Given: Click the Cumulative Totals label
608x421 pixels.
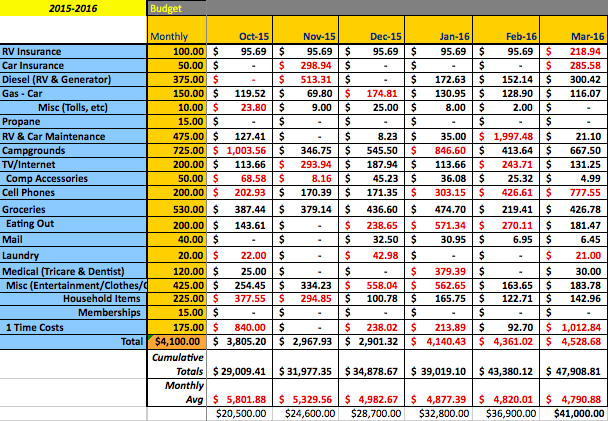Looking at the screenshot, I should click(x=177, y=364).
